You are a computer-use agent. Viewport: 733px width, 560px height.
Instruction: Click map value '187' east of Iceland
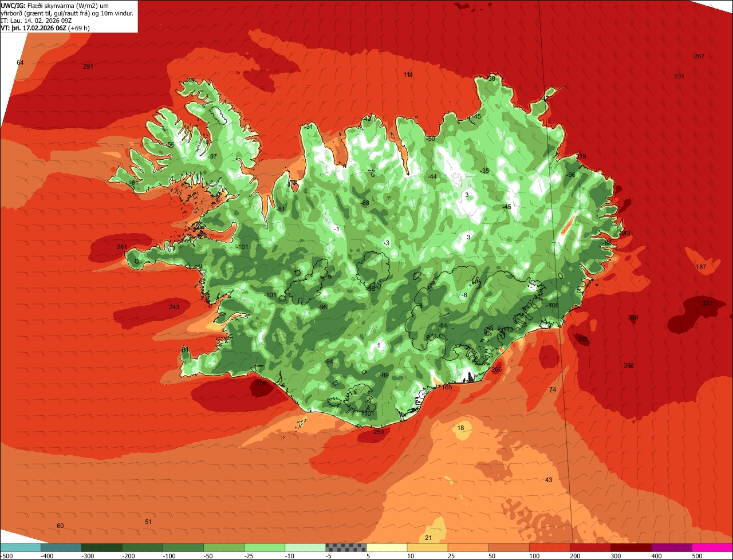click(x=701, y=267)
